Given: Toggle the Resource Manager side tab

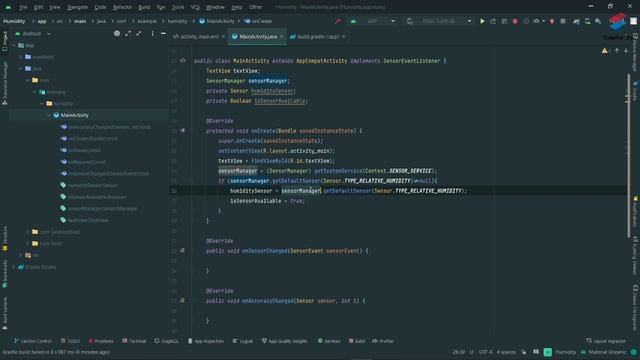Looking at the screenshot, I should 4,84.
